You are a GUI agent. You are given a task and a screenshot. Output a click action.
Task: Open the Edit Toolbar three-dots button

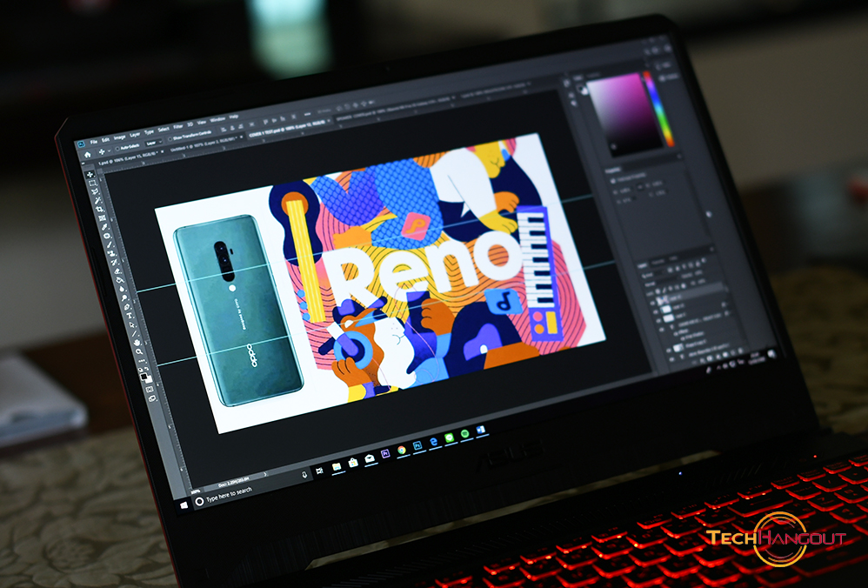click(x=142, y=361)
